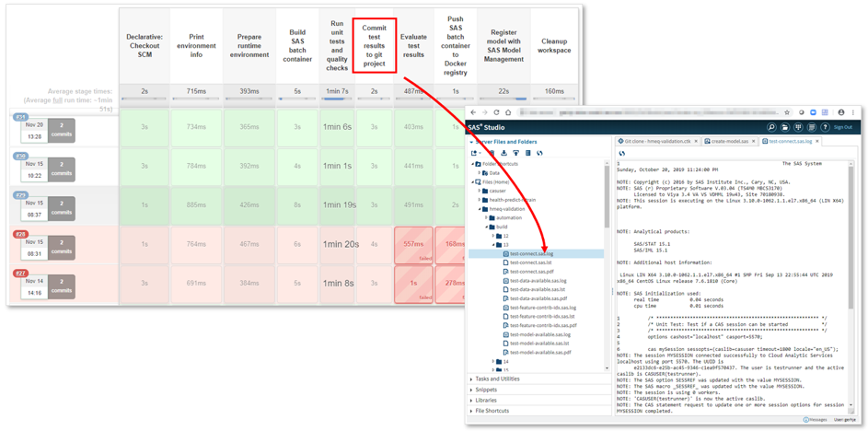868x431 pixels.
Task: Expand the Snippets section
Action: point(486,390)
